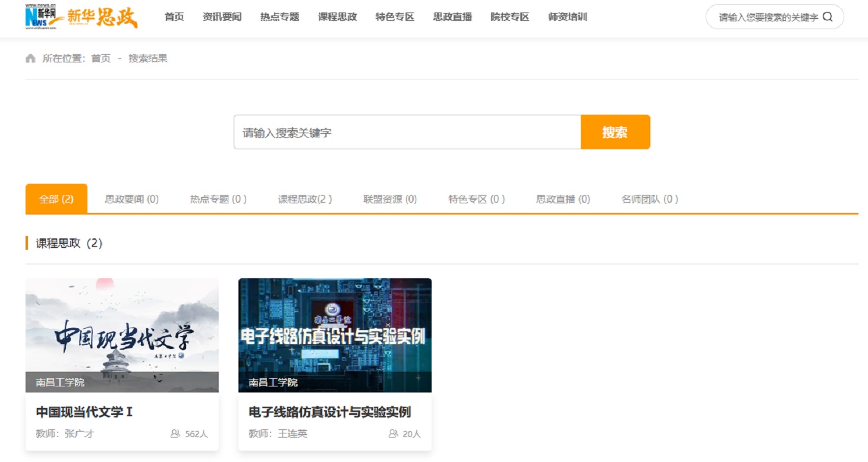This screenshot has height=462, width=868.
Task: Select 课程思政 in the top navigation
Action: coord(337,17)
